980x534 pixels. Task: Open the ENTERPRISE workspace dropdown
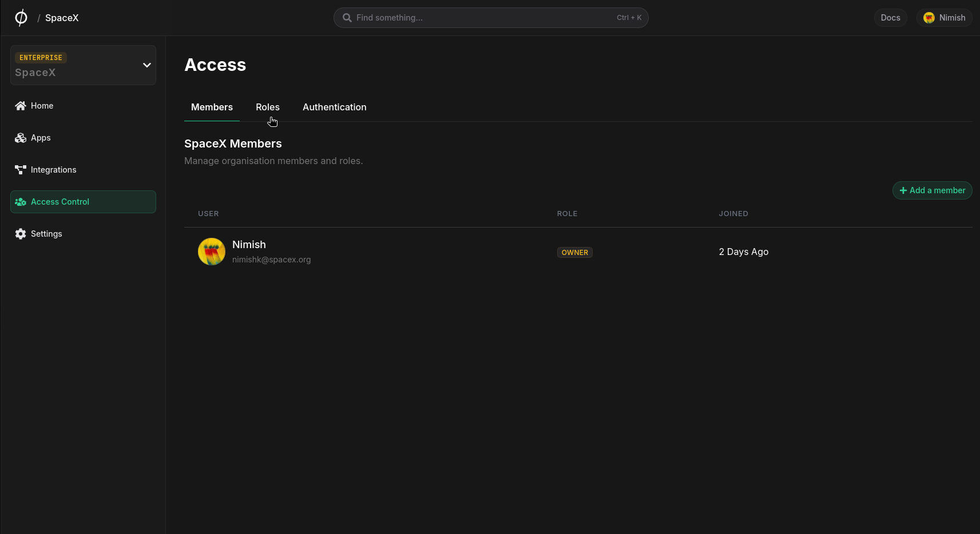click(x=83, y=65)
